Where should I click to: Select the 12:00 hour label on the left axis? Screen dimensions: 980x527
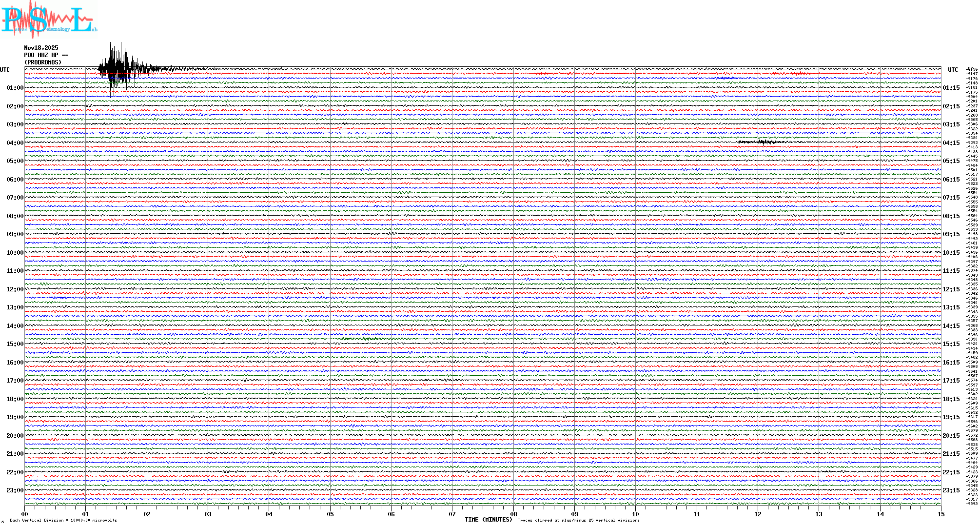[x=15, y=289]
